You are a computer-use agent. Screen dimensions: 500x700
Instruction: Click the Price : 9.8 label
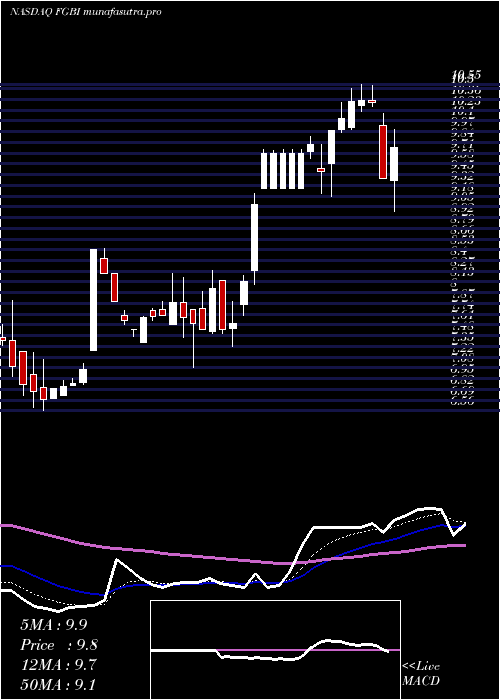pyautogui.click(x=58, y=645)
